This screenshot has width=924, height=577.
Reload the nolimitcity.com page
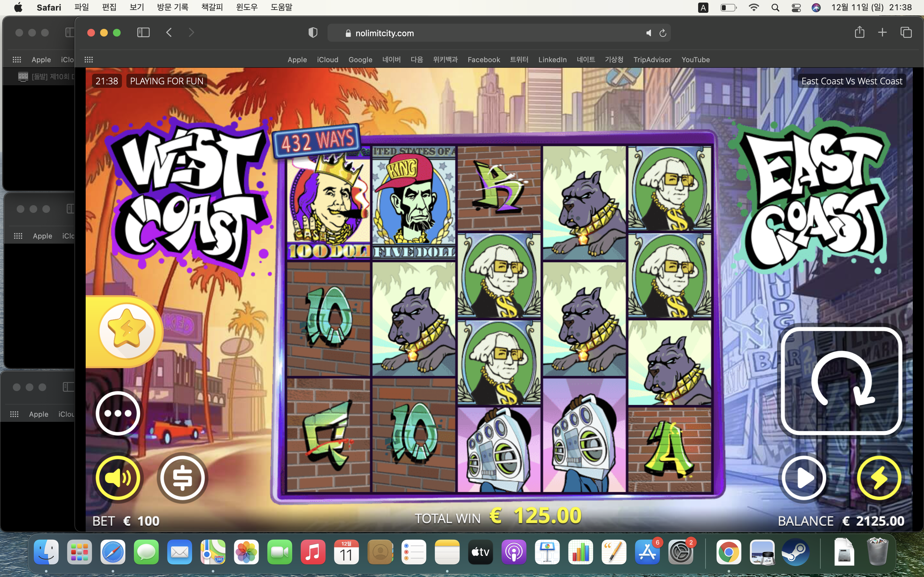[x=663, y=33]
